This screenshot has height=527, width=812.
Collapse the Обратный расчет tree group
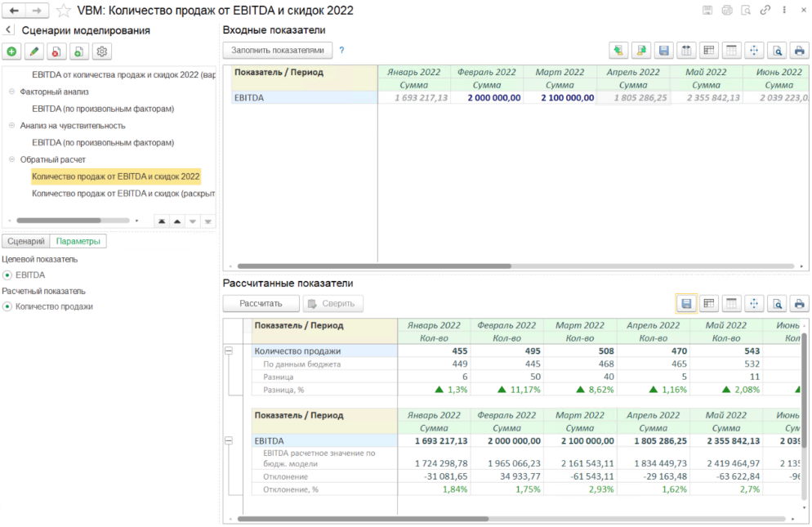[12, 159]
